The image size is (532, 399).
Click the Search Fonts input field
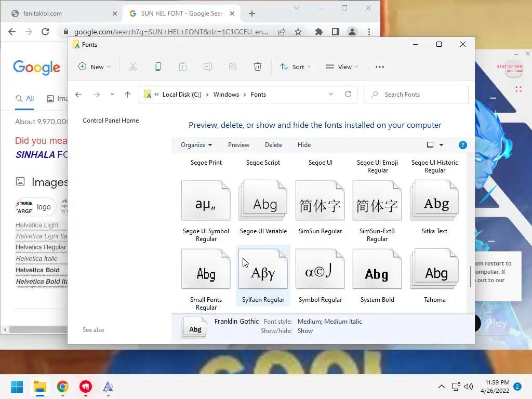tap(416, 95)
